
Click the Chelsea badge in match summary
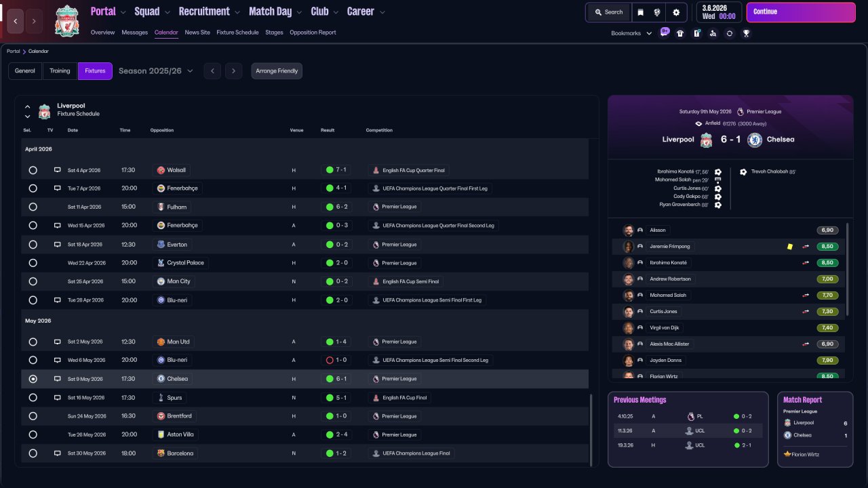pyautogui.click(x=755, y=140)
